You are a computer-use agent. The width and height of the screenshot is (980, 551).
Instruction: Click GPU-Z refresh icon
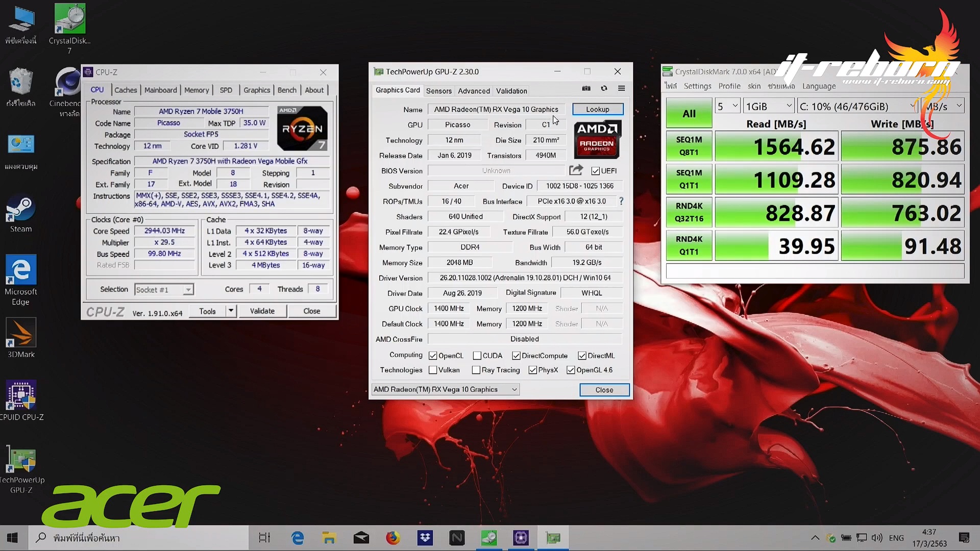click(x=604, y=88)
